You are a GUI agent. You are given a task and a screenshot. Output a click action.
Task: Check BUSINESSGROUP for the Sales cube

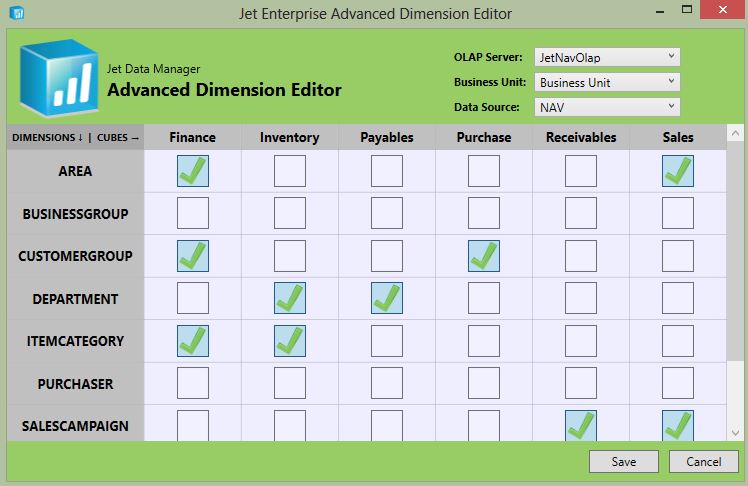678,213
